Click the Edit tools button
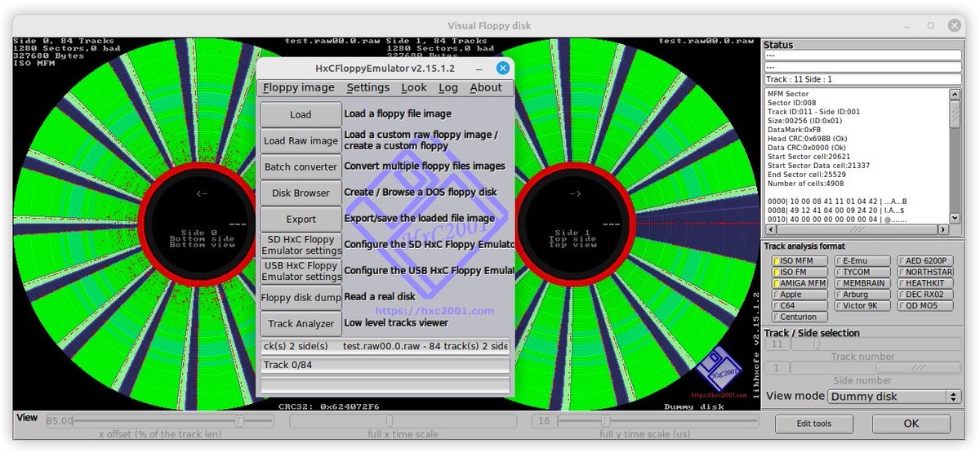Screen dimensions: 980x457 coord(814,424)
